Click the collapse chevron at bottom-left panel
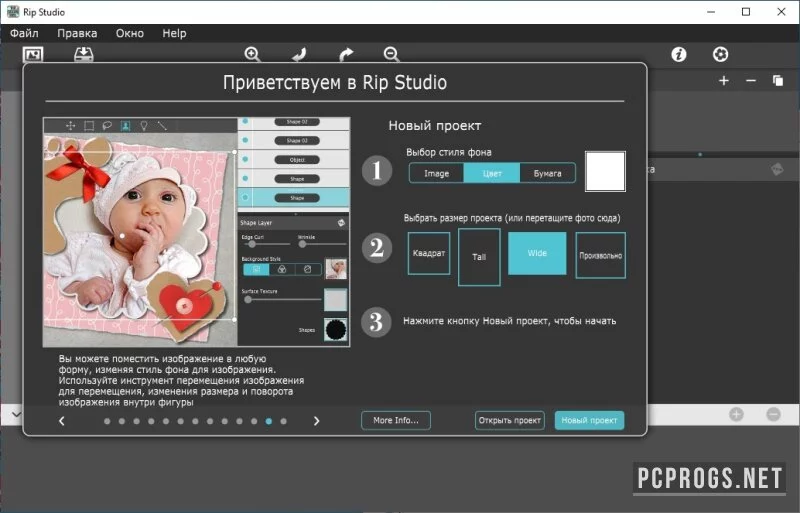This screenshot has width=800, height=513. click(16, 414)
